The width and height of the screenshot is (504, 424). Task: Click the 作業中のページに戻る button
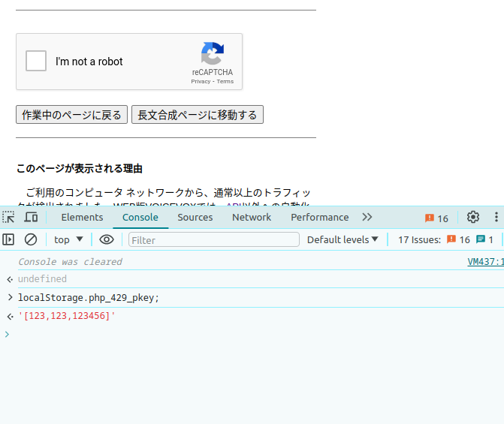pos(71,115)
